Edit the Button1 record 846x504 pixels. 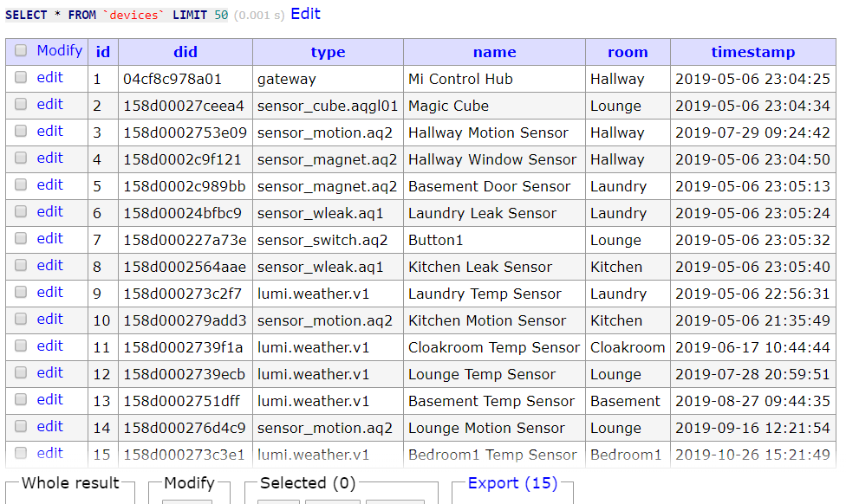pos(49,239)
